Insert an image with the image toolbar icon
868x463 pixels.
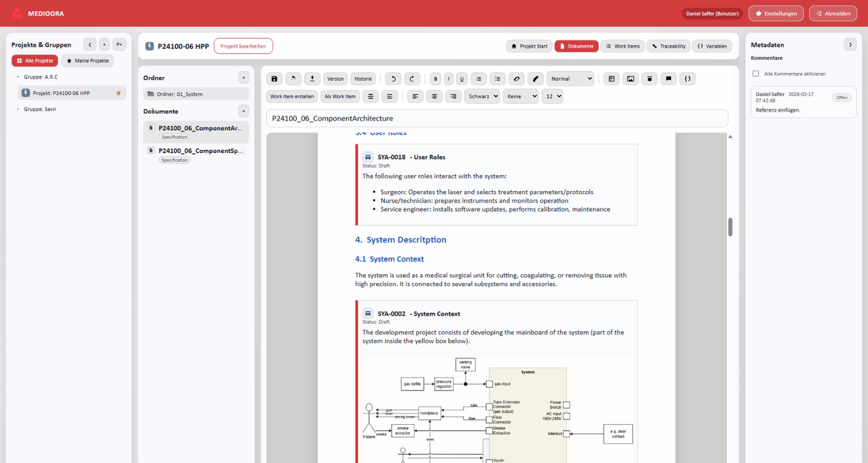coord(630,79)
